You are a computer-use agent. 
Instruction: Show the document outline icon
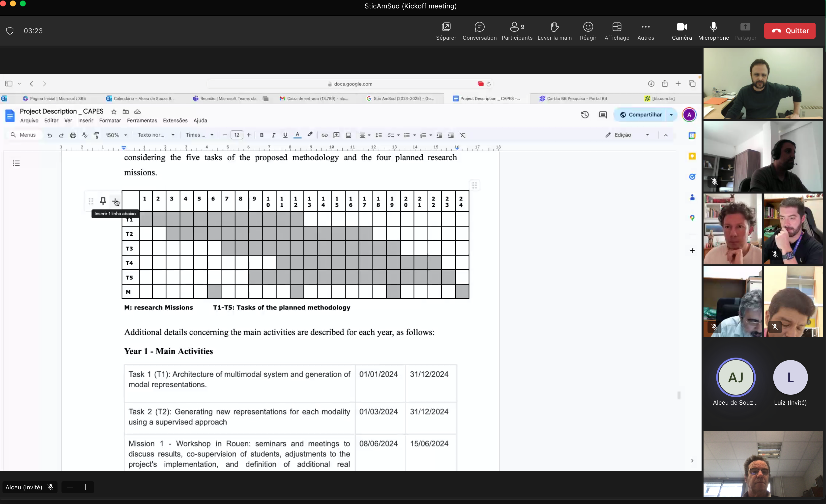tap(16, 163)
